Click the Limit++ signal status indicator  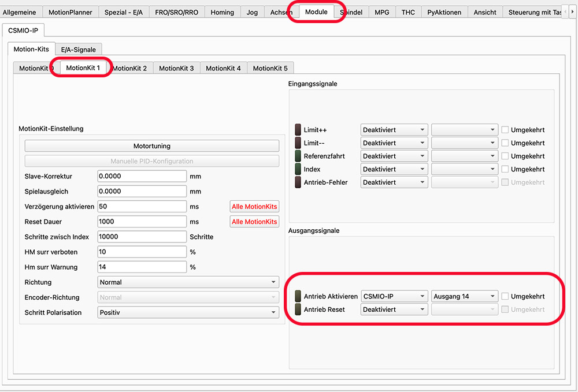(298, 130)
